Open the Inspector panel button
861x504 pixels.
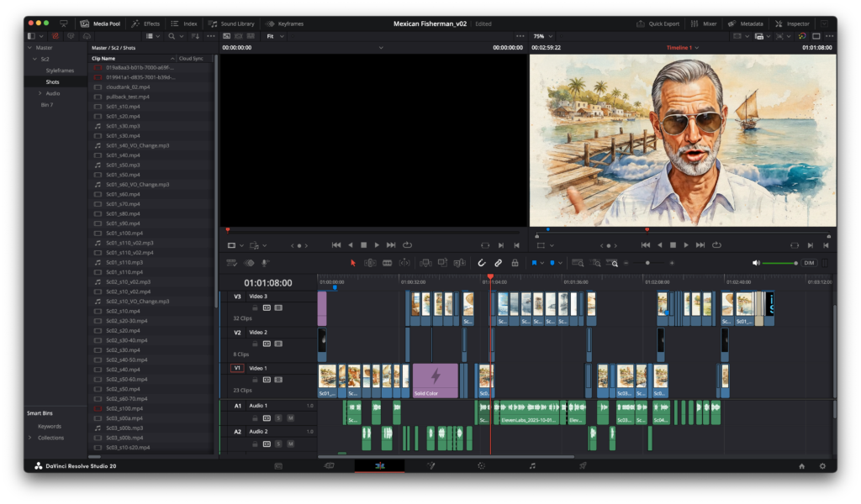click(792, 24)
